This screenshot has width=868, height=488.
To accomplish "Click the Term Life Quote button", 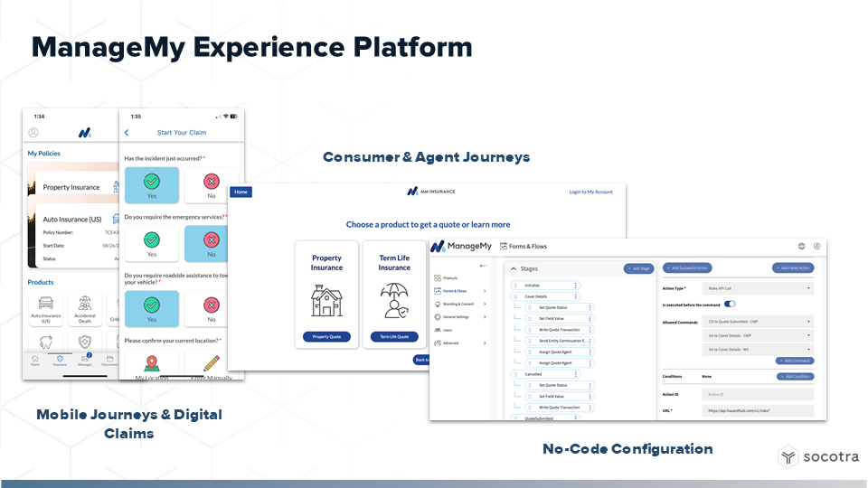I will [394, 336].
